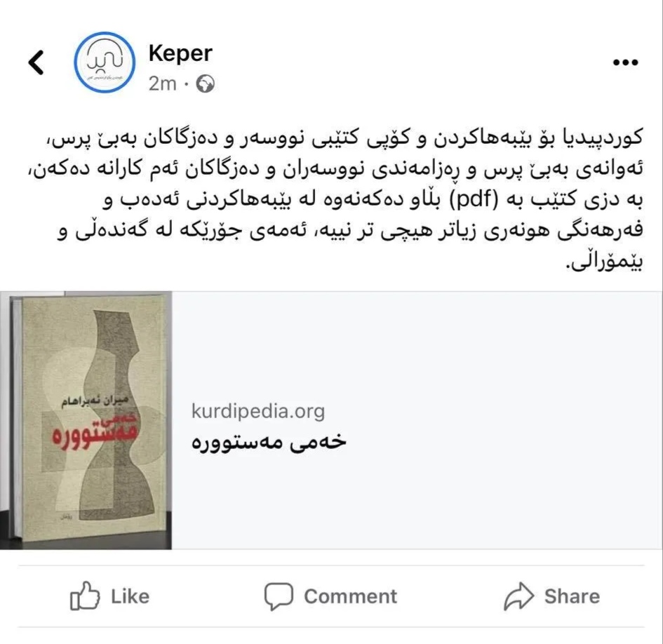
Task: Tap the 2m post timestamp
Action: point(162,83)
